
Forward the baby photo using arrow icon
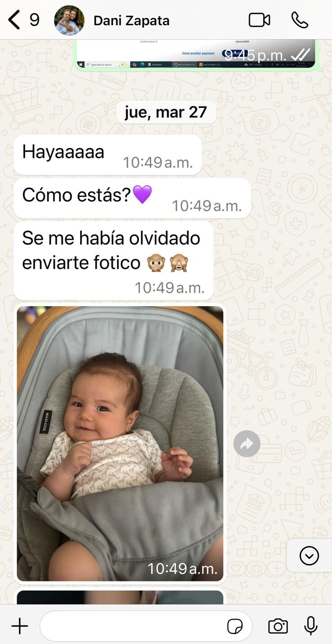pyautogui.click(x=247, y=444)
